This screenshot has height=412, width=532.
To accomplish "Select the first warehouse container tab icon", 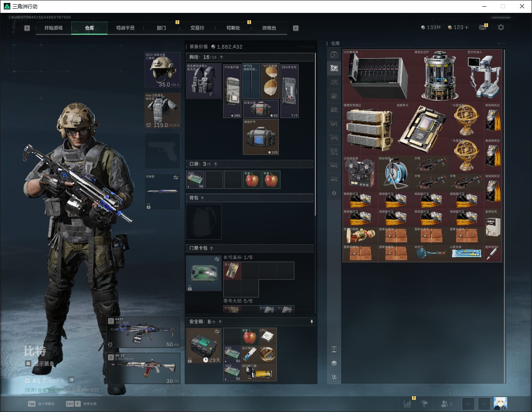I will coord(334,55).
